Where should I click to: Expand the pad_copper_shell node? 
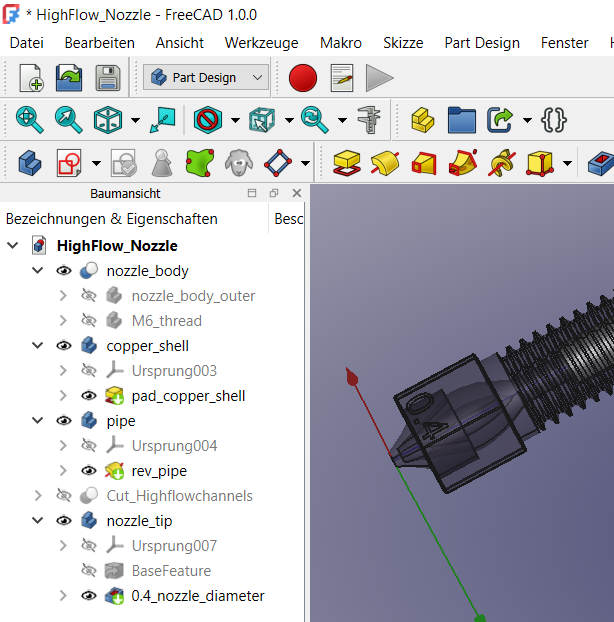pos(63,395)
